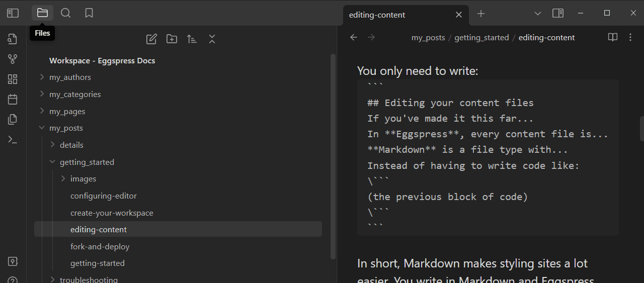
Task: Open the Search pane icon
Action: 66,13
